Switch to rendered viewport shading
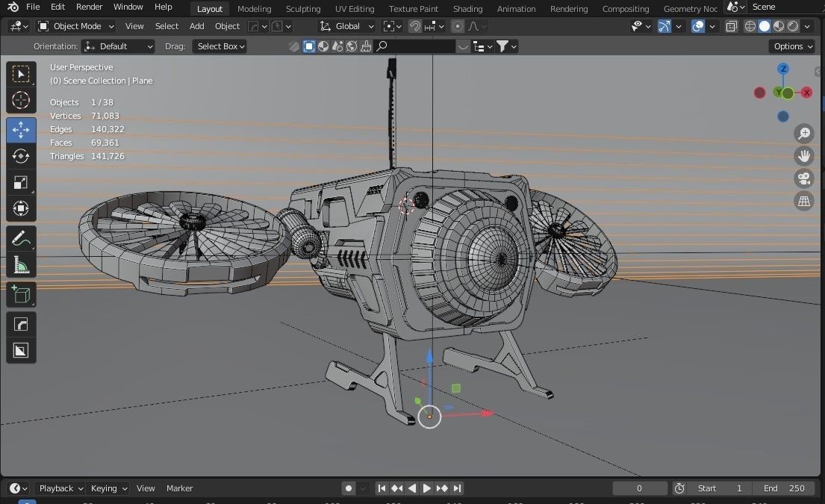The image size is (825, 504). pyautogui.click(x=793, y=26)
